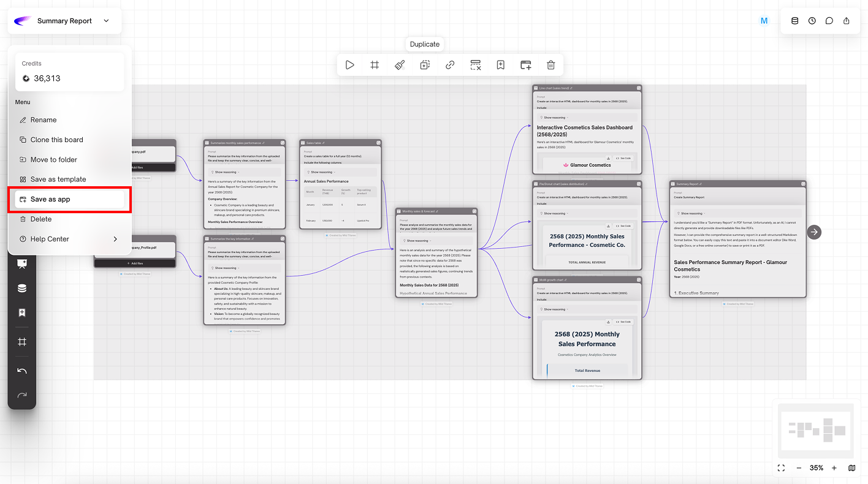This screenshot has width=868, height=484.
Task: Click the trash delete icon in toolbar
Action: point(551,65)
